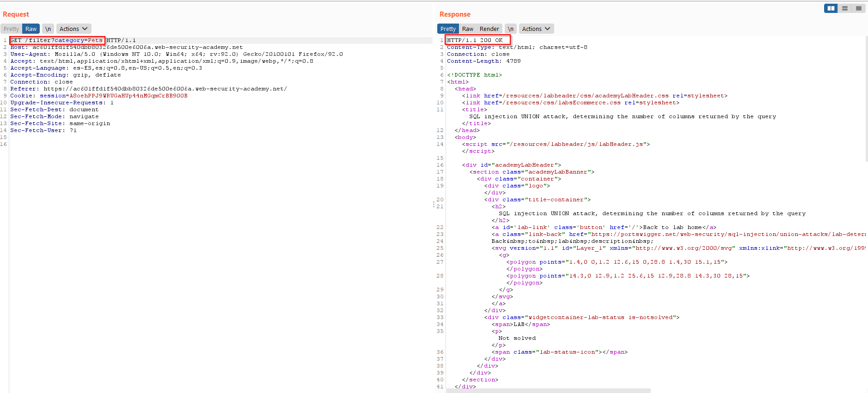
Task: Click the '<!DOCTYPE html>' response line
Action: point(474,75)
